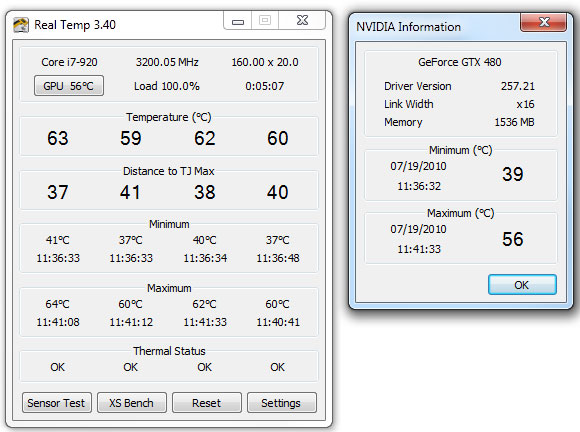Start the XS Bench benchmark
The height and width of the screenshot is (432, 580).
point(132,403)
